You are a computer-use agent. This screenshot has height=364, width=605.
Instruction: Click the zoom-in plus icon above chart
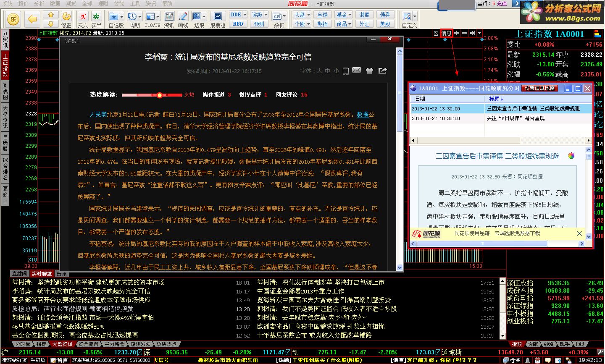457,33
